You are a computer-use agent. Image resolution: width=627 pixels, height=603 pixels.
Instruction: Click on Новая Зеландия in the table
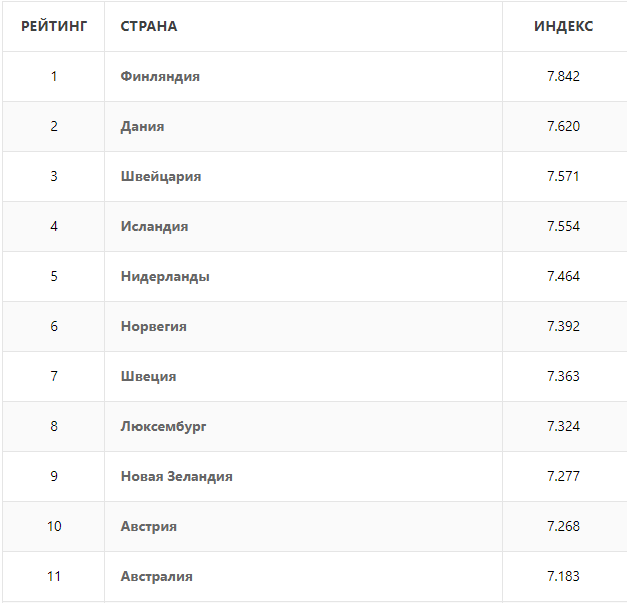coord(176,476)
